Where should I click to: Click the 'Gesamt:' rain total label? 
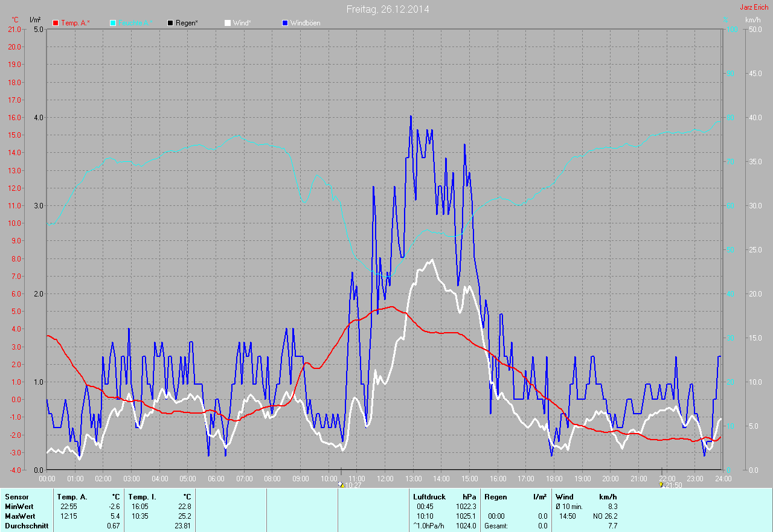pos(496,526)
